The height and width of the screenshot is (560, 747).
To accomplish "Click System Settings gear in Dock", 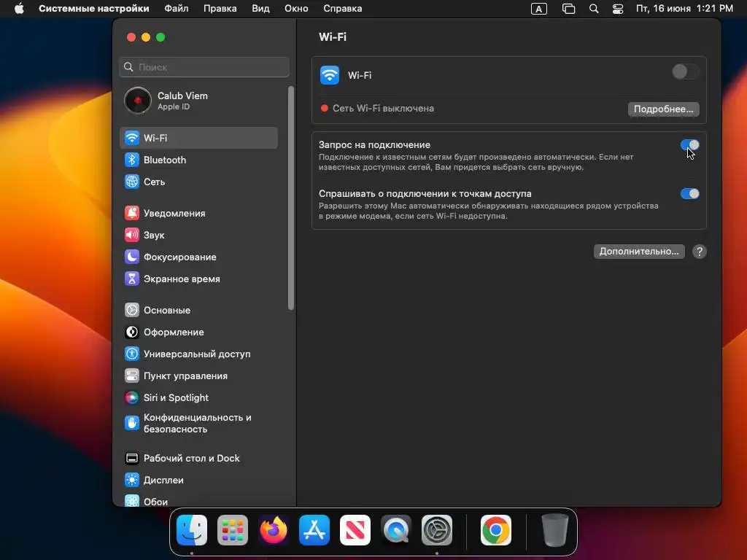I will tap(437, 530).
